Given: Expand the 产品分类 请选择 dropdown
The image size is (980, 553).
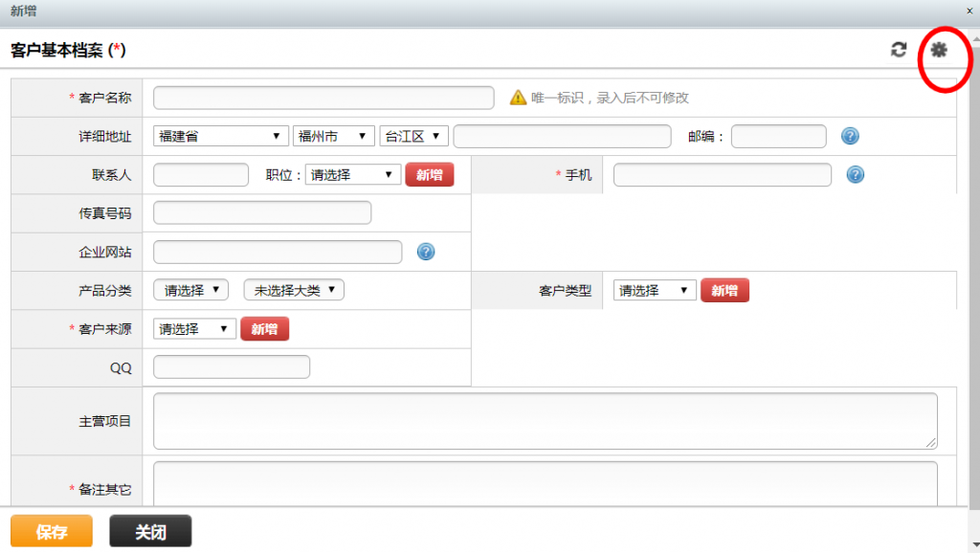Looking at the screenshot, I should click(x=190, y=290).
